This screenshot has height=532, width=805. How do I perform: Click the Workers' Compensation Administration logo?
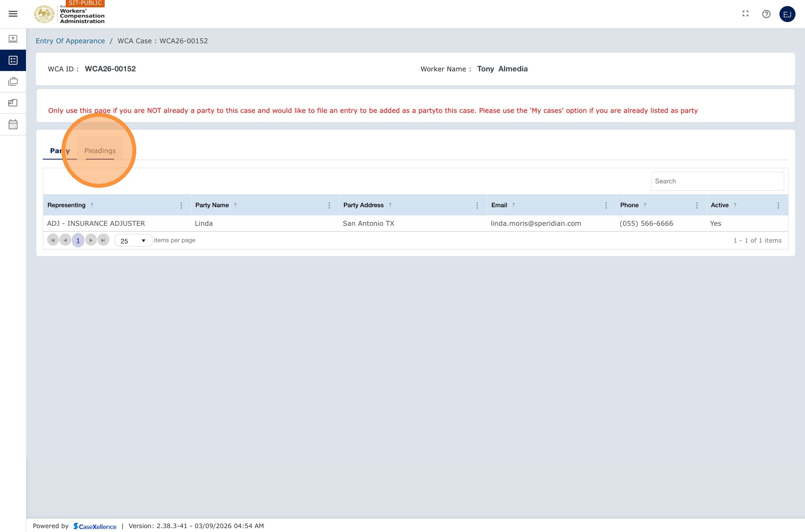point(69,14)
